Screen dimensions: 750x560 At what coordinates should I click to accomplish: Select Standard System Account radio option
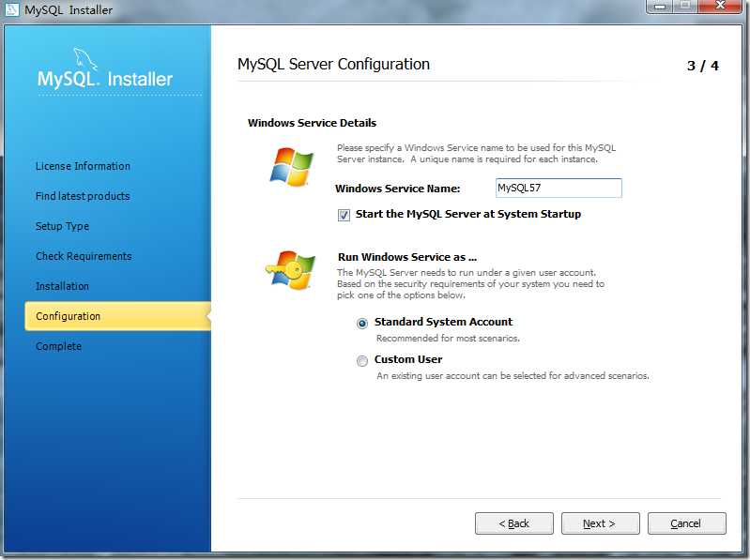click(x=362, y=324)
